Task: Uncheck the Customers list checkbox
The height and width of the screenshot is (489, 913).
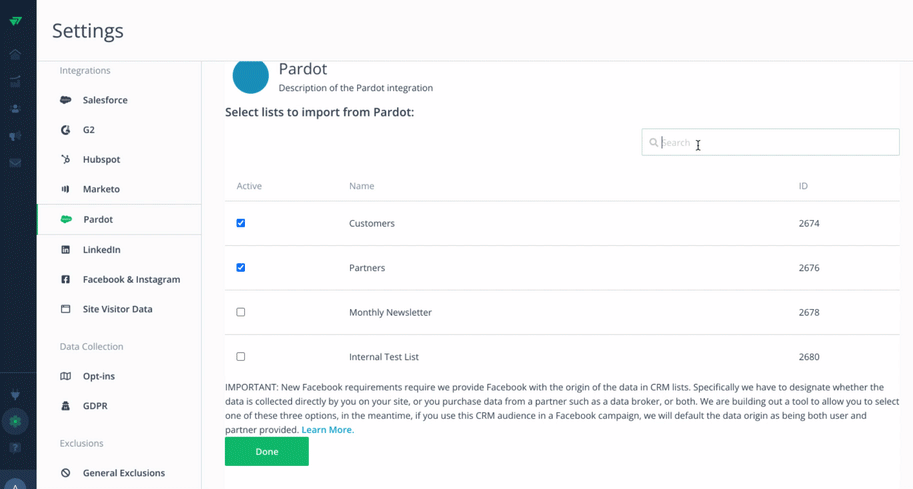Action: (240, 223)
